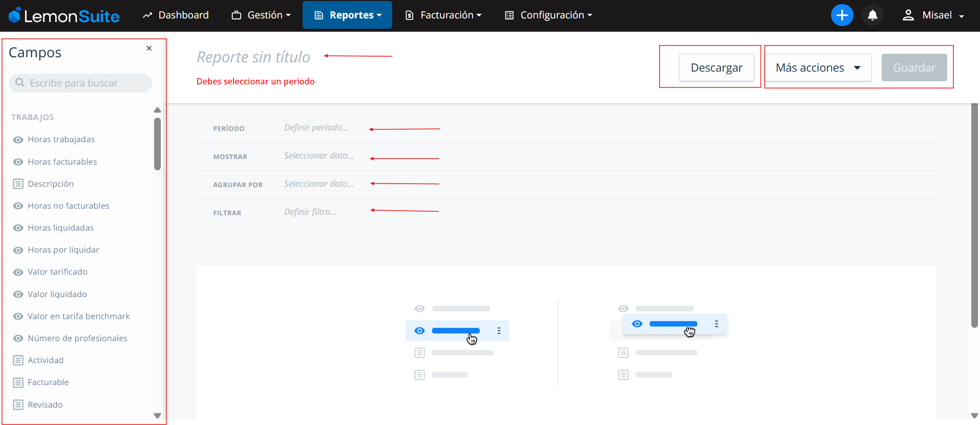Click the search field in Campos

click(80, 83)
